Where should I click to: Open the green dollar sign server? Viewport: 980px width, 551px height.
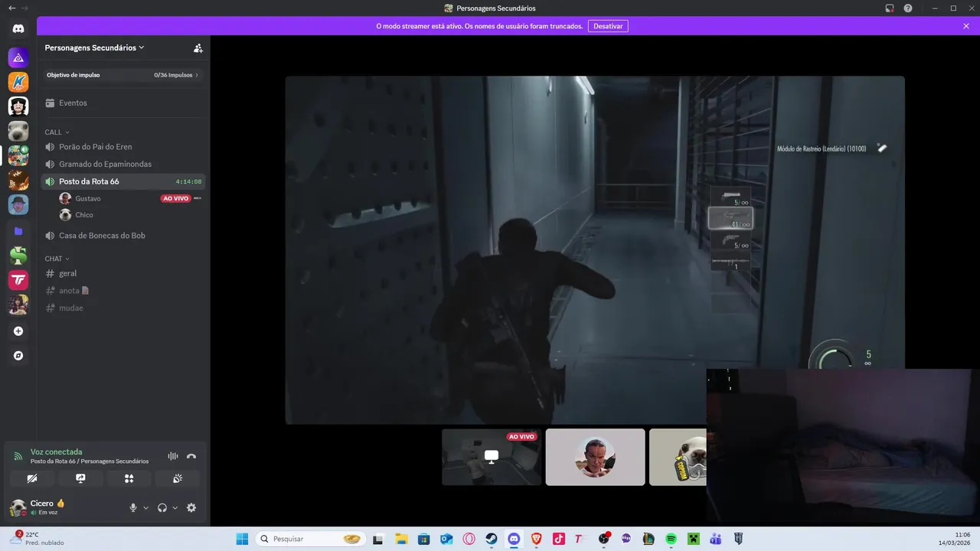point(18,256)
